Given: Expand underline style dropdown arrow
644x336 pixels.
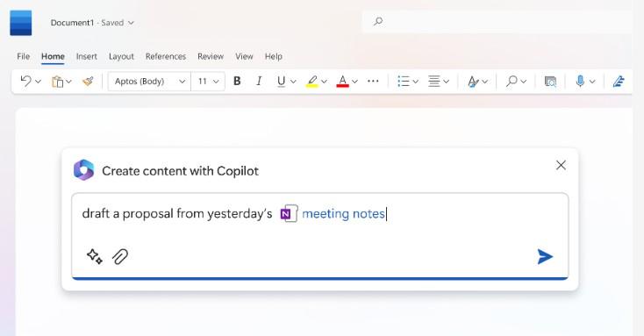Looking at the screenshot, I should (293, 82).
